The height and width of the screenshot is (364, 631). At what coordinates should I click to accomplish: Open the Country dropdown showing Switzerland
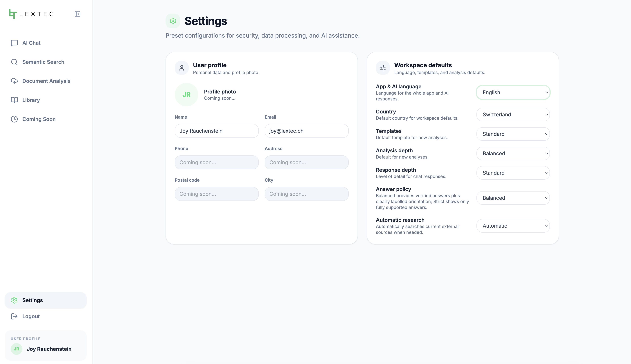click(513, 115)
